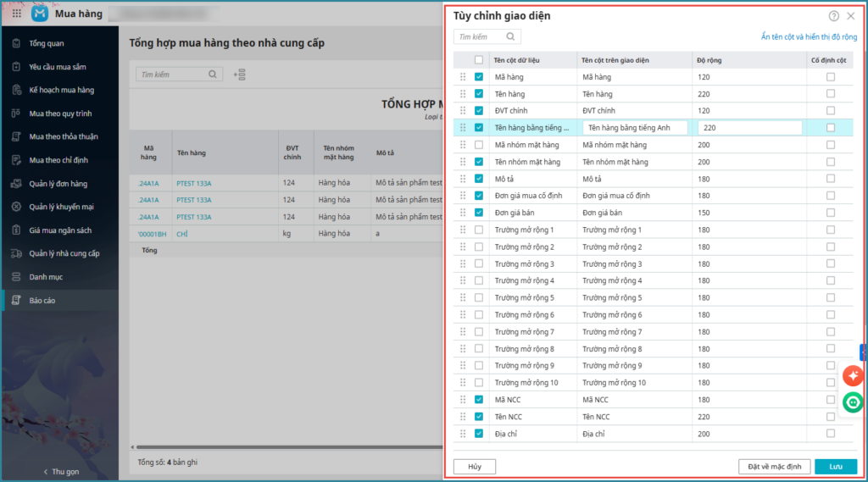
Task: Click the Giá mua ngân sách sidebar icon
Action: coord(16,230)
